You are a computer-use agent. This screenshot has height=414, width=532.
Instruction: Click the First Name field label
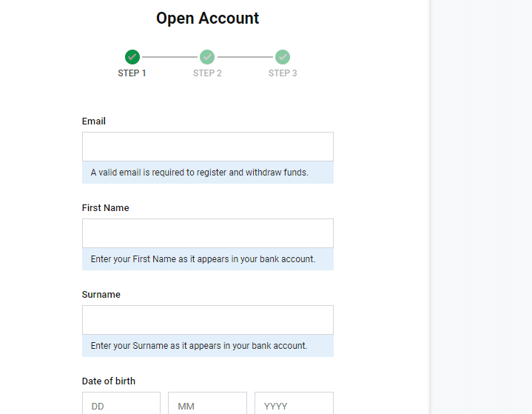pyautogui.click(x=105, y=208)
